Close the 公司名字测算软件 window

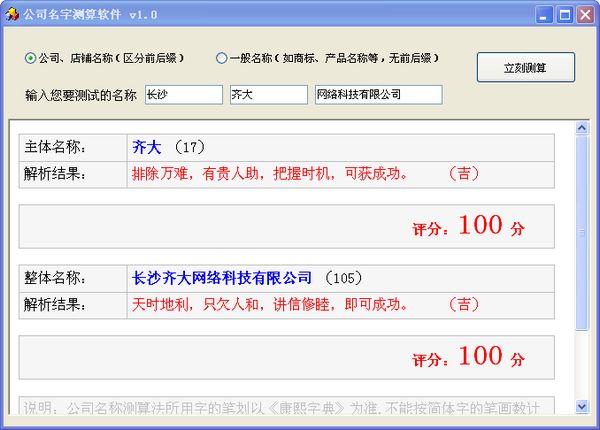pos(585,15)
